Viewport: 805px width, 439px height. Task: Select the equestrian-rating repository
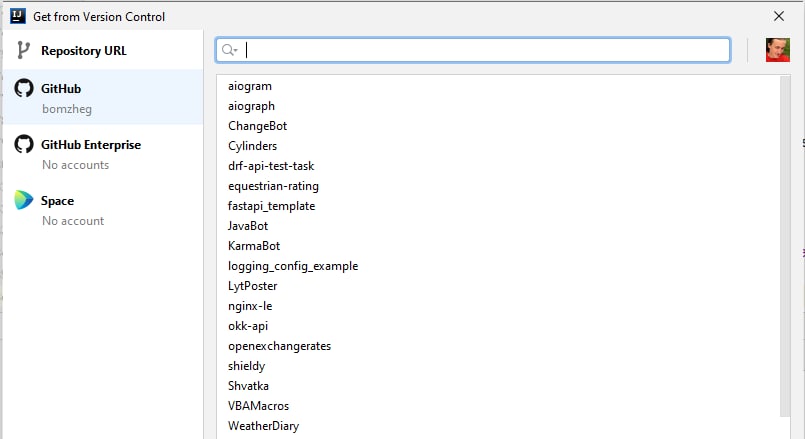(x=498, y=186)
